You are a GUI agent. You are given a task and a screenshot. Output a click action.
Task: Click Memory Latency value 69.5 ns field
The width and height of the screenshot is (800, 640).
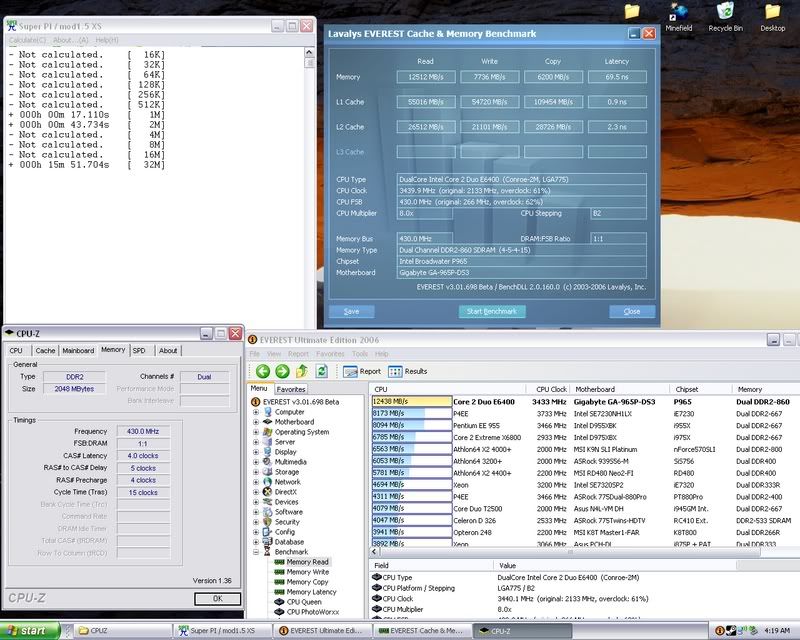point(617,77)
